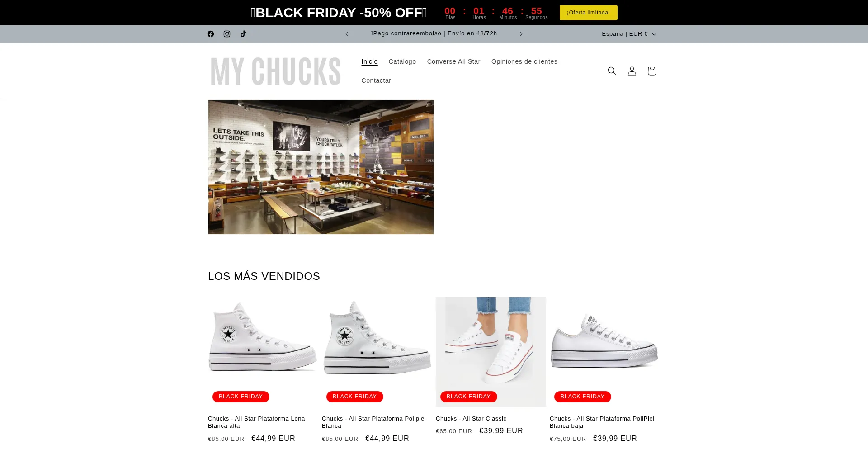Viewport: 868px width, 449px height.
Task: Open the account login icon
Action: (632, 71)
